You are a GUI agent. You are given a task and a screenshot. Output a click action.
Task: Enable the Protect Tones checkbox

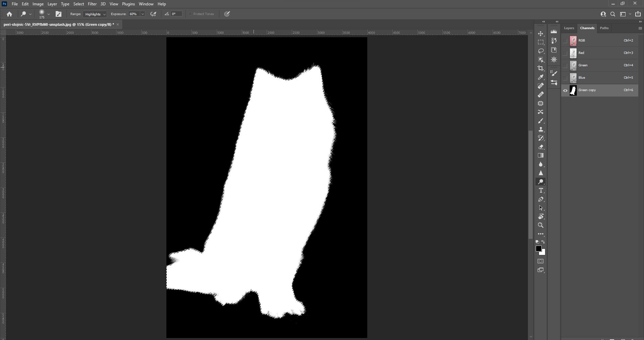point(190,14)
